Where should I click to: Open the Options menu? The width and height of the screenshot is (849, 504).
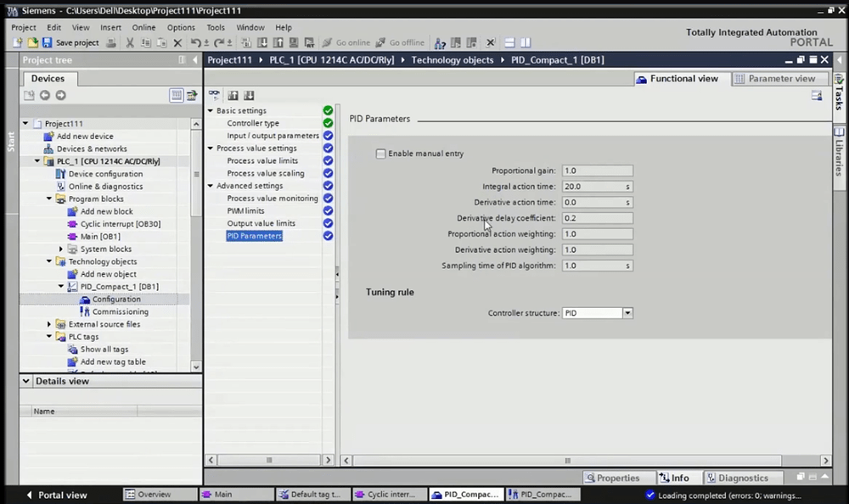coord(181,26)
